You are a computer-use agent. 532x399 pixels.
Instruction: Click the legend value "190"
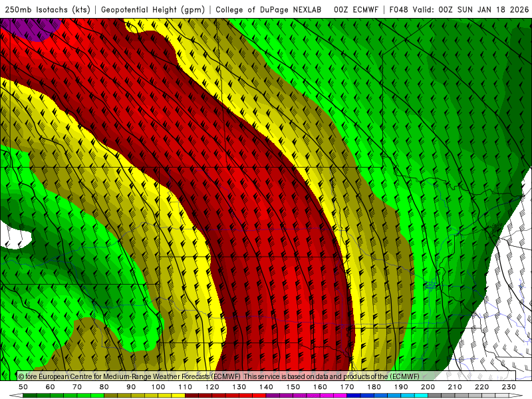401,387
